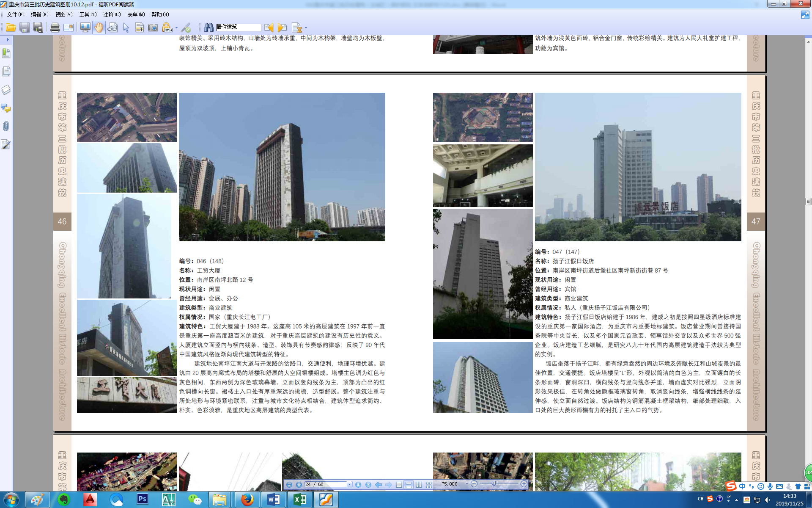Click the sign/validate pen icon
This screenshot has height=508, width=812.
coord(186,28)
